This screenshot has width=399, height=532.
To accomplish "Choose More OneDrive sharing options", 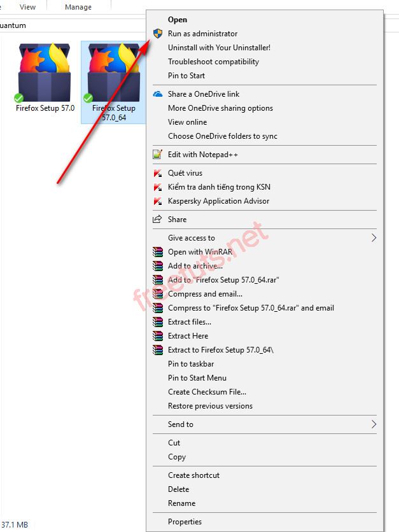I will (265, 108).
